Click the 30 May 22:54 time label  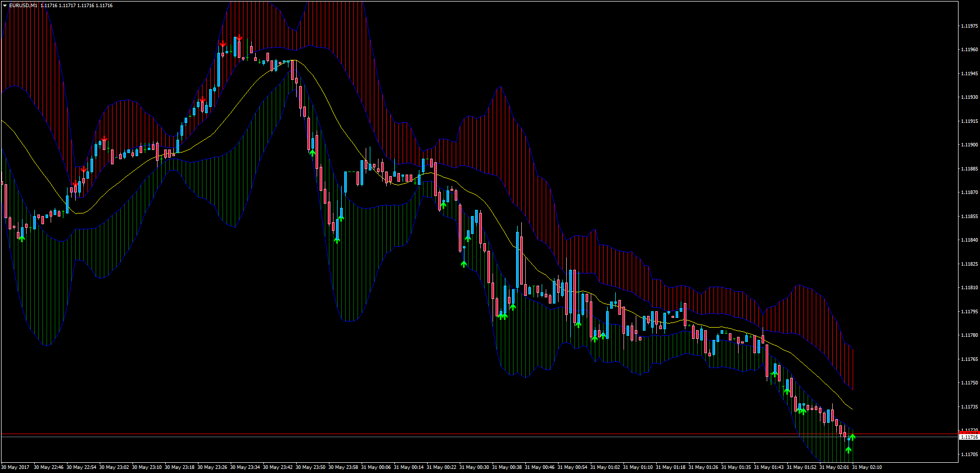[81, 467]
